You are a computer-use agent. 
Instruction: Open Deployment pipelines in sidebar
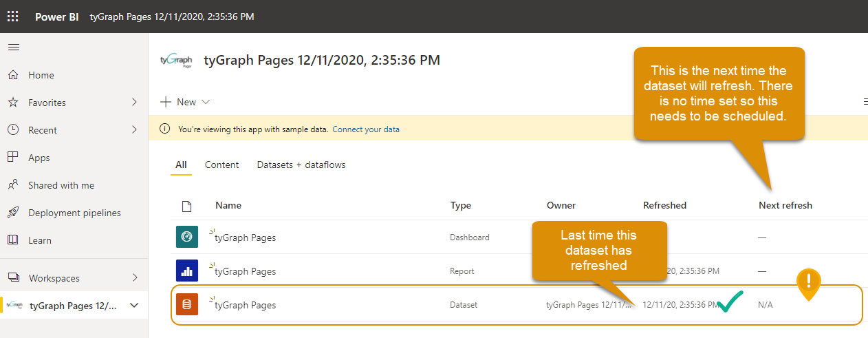click(74, 213)
